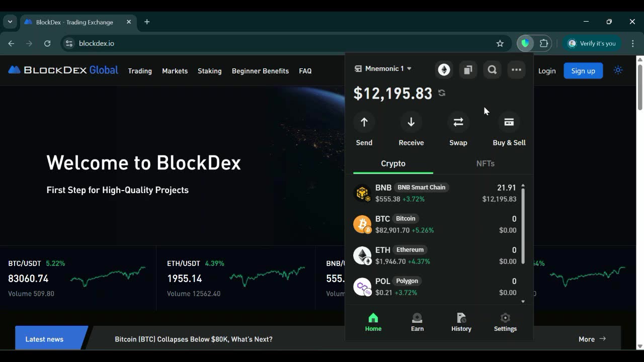Go to wallet Home tab
The height and width of the screenshot is (362, 644).
pyautogui.click(x=373, y=322)
